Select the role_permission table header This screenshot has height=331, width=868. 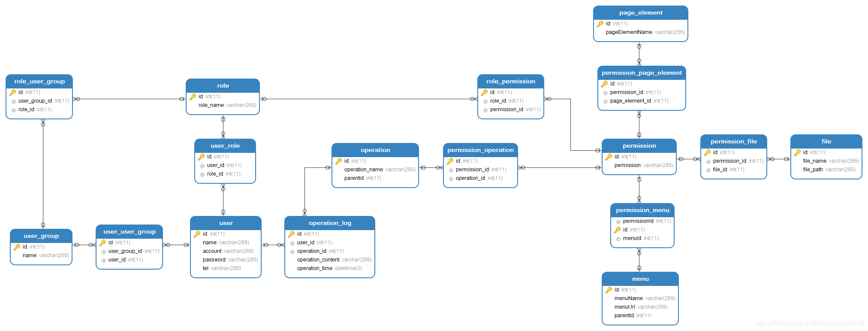pyautogui.click(x=511, y=82)
